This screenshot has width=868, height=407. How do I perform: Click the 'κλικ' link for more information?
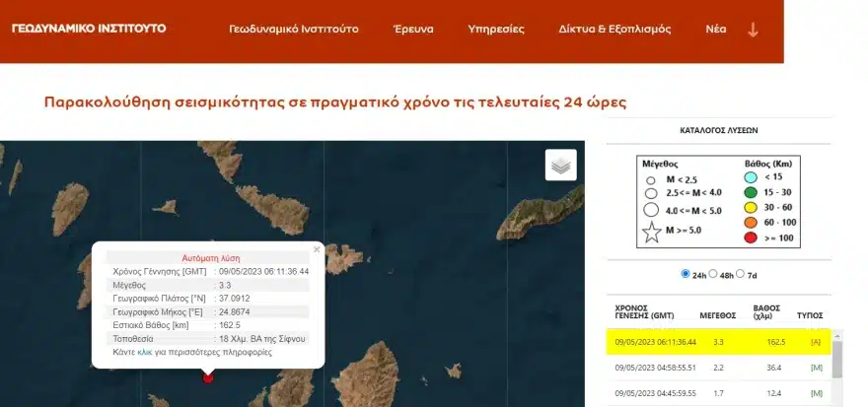[144, 352]
